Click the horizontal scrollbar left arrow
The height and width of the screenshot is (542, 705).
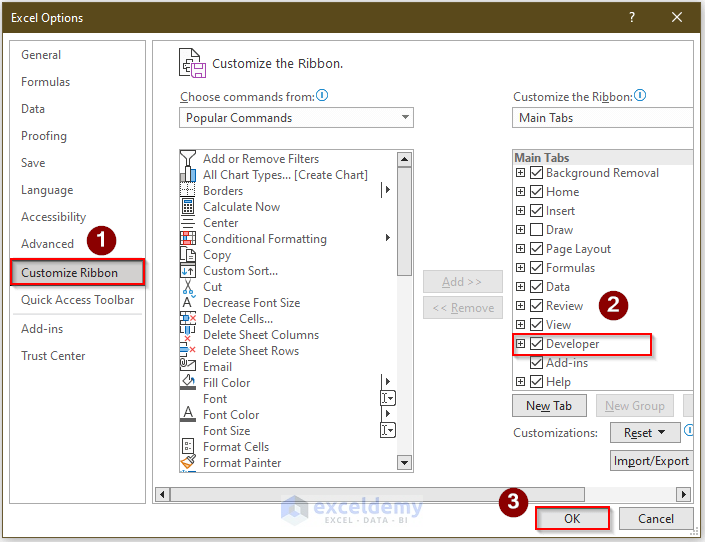(x=162, y=494)
